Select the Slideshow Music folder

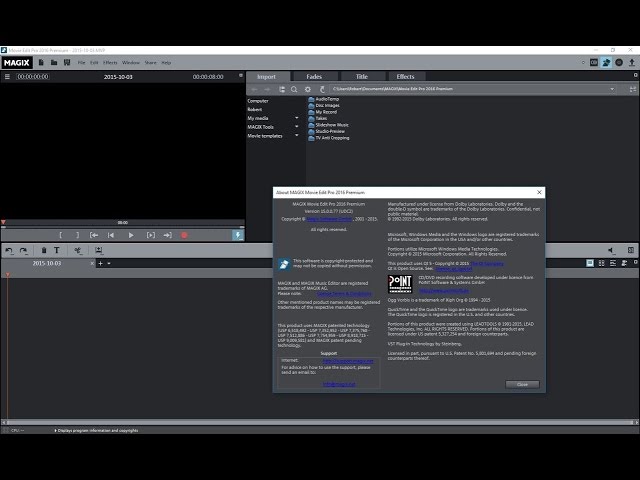pos(329,125)
